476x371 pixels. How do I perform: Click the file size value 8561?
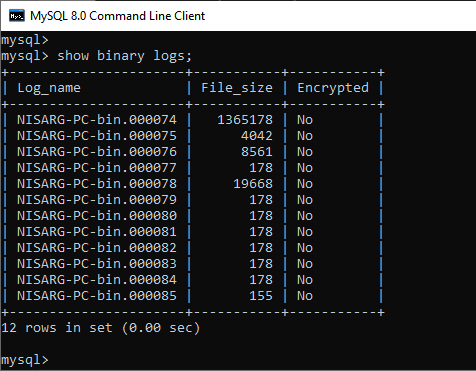tap(257, 152)
